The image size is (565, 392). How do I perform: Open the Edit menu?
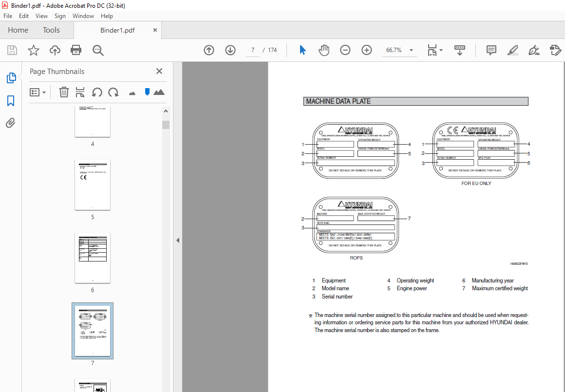coord(24,16)
